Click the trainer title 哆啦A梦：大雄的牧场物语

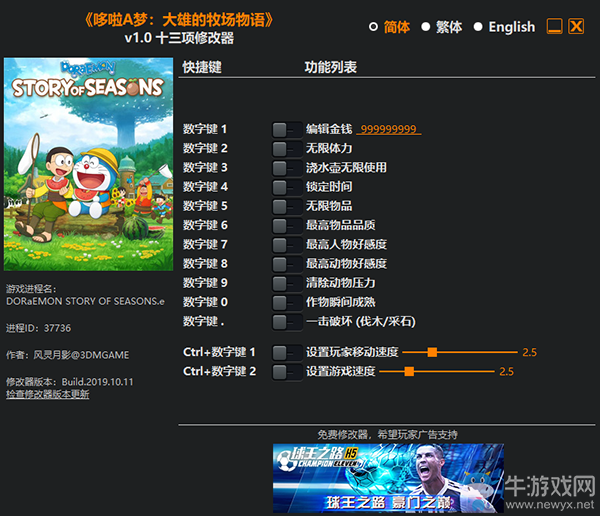pos(179,20)
